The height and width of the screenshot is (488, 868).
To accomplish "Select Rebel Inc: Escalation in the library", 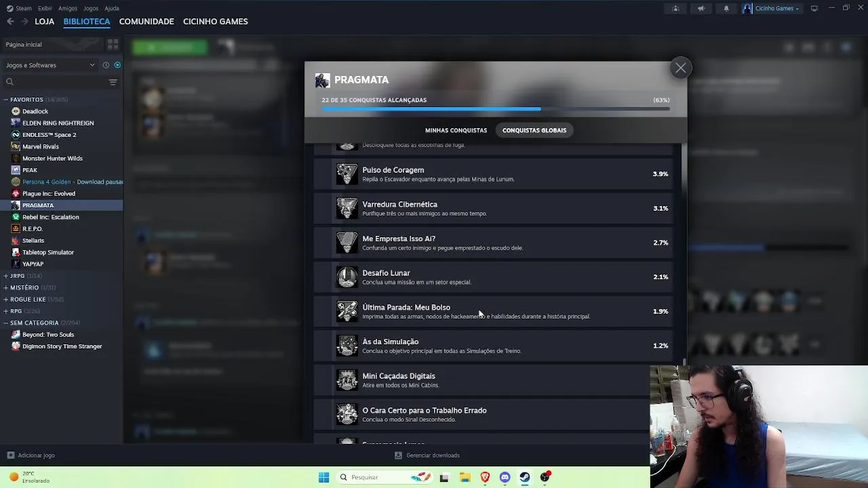I will [x=51, y=217].
